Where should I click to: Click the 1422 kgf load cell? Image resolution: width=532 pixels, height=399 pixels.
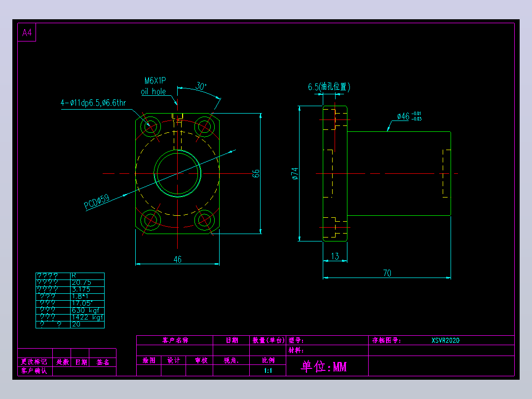(x=87, y=317)
